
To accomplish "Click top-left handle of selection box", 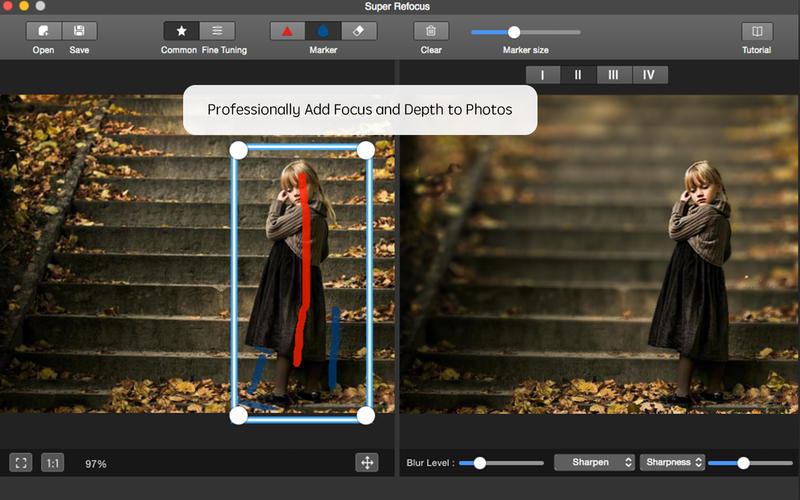I will click(238, 150).
